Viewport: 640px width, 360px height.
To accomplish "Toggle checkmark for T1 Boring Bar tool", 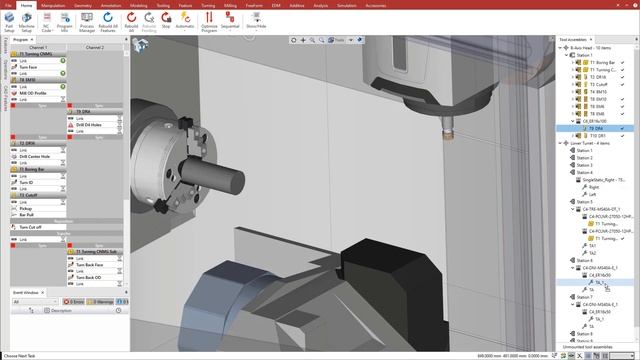I will tap(622, 62).
